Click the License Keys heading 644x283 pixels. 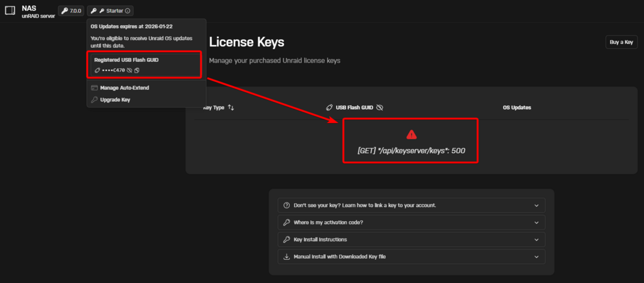[247, 42]
